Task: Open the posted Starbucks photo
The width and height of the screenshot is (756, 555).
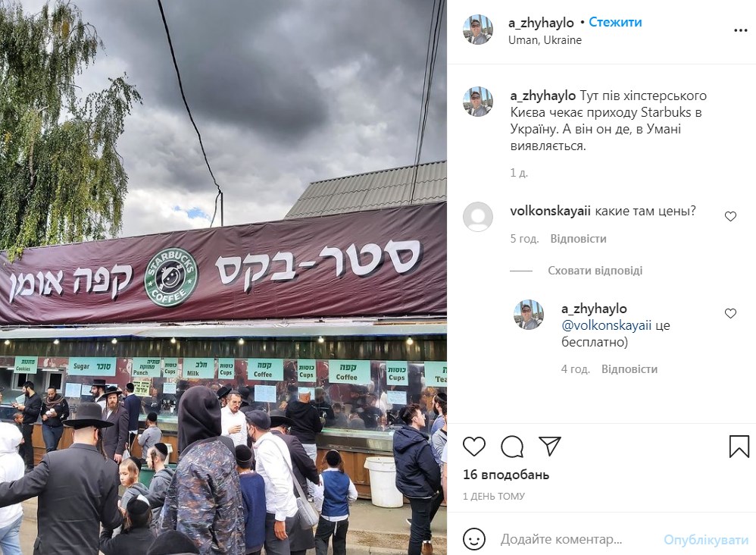Action: [x=223, y=277]
